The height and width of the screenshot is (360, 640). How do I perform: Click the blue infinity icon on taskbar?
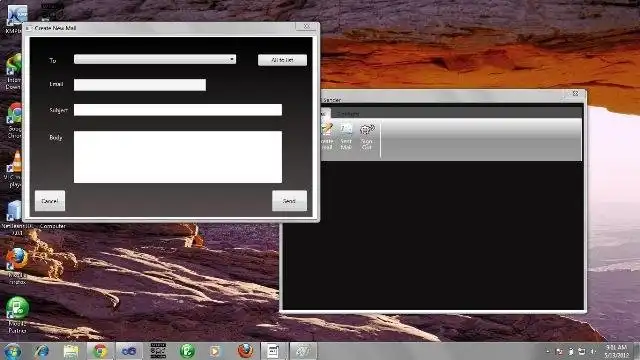[x=129, y=351]
